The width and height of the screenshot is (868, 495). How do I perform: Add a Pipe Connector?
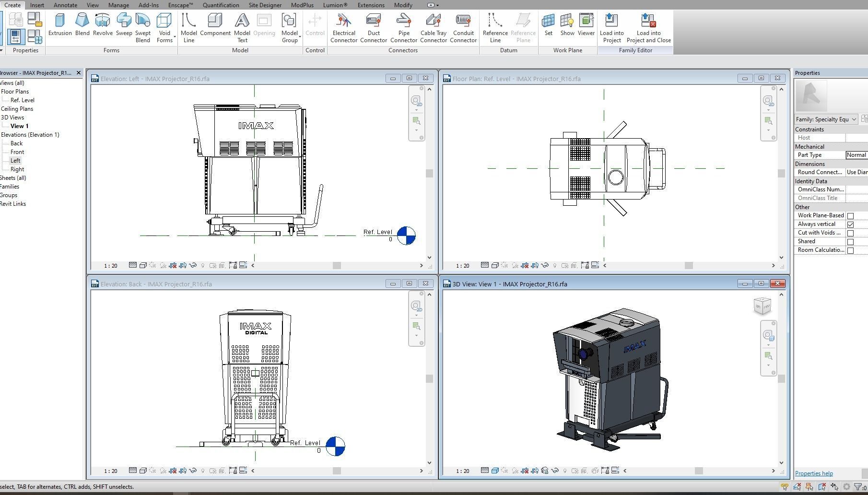coord(404,28)
